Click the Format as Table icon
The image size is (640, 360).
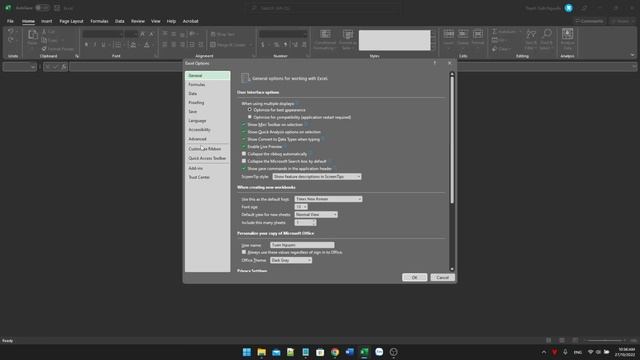click(x=348, y=34)
